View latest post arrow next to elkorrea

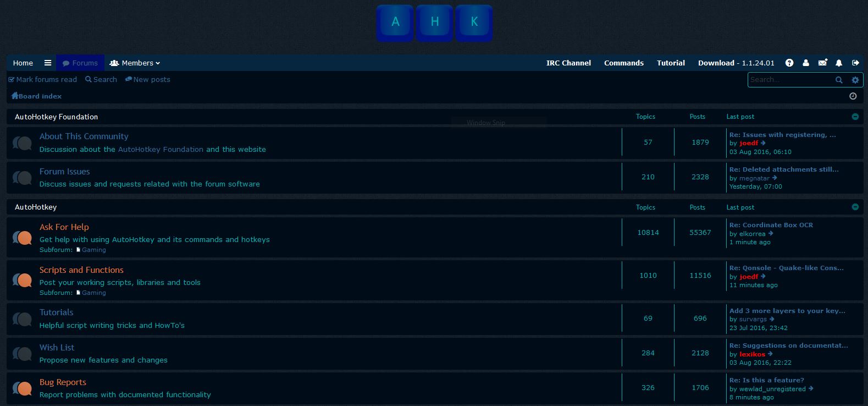pos(770,233)
